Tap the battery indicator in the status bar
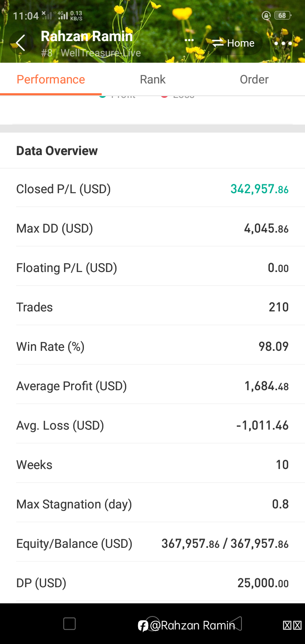Screen dimensions: 305x644 (x=282, y=16)
